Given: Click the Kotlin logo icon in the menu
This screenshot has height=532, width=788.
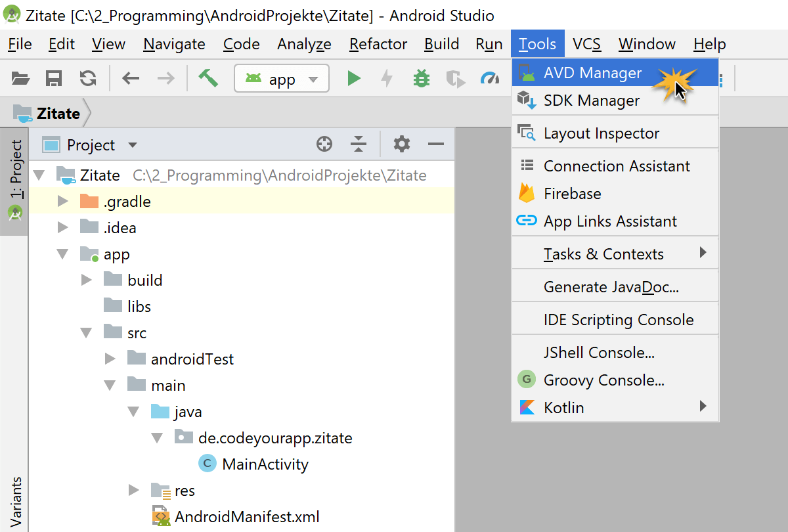Looking at the screenshot, I should pyautogui.click(x=527, y=407).
